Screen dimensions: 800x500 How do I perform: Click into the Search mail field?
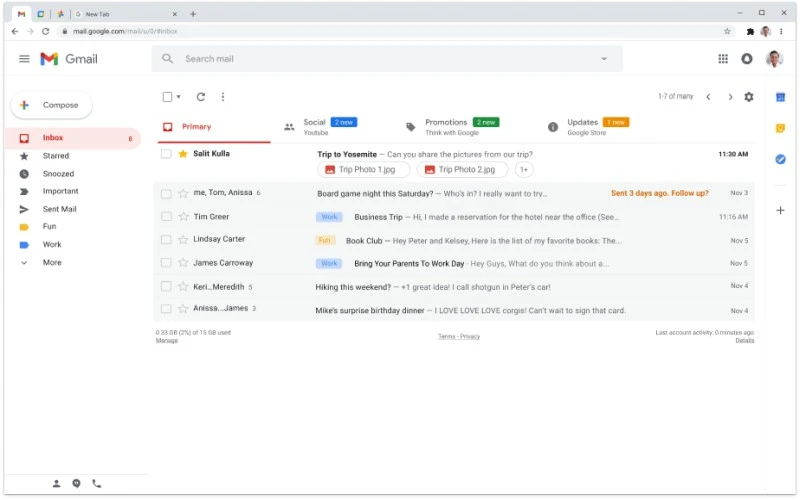(x=380, y=59)
